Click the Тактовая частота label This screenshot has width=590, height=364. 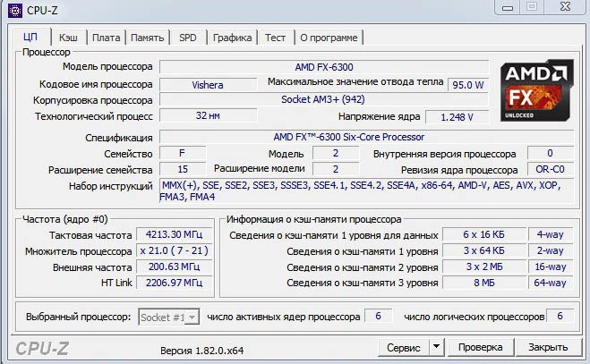(90, 235)
